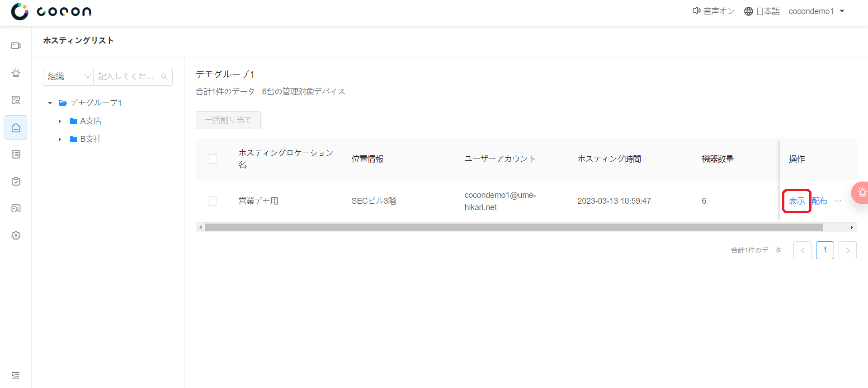This screenshot has width=868, height=388.
Task: Select デモグループ1 in the tree
Action: (x=96, y=103)
